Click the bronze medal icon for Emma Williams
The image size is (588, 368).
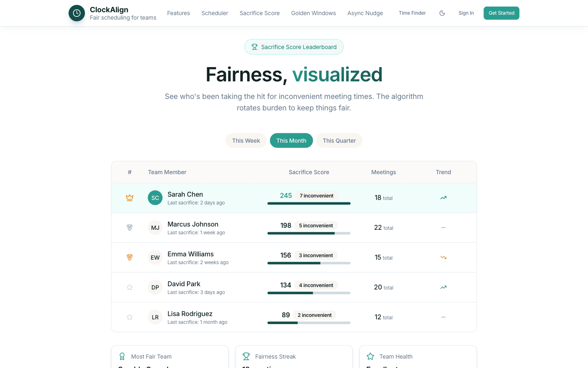pos(129,257)
